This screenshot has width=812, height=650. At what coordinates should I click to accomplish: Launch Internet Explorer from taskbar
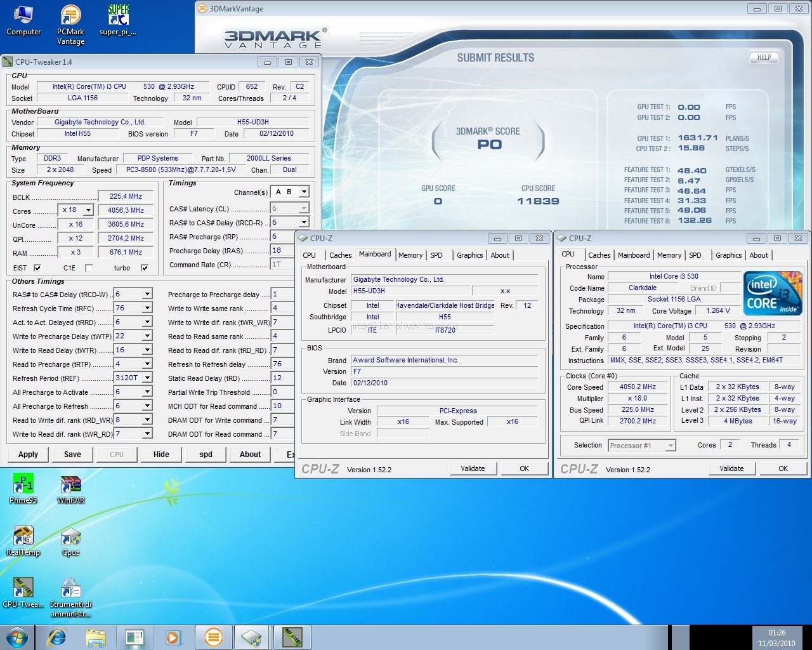coord(57,637)
